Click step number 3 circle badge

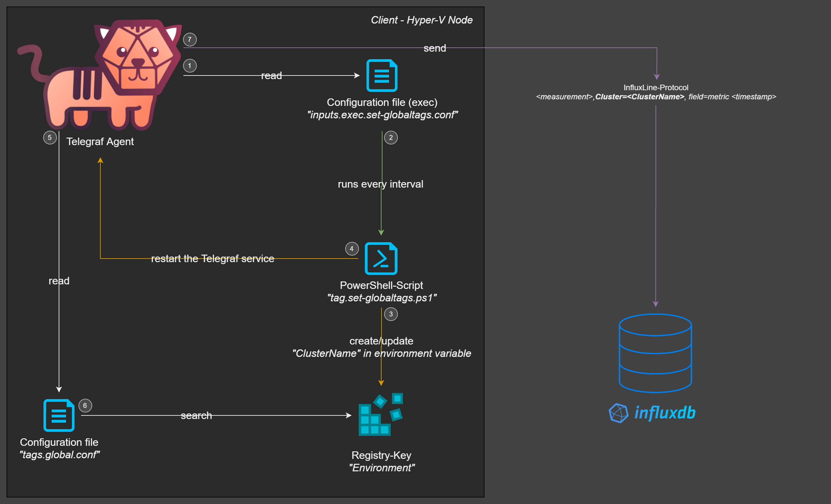tap(391, 314)
